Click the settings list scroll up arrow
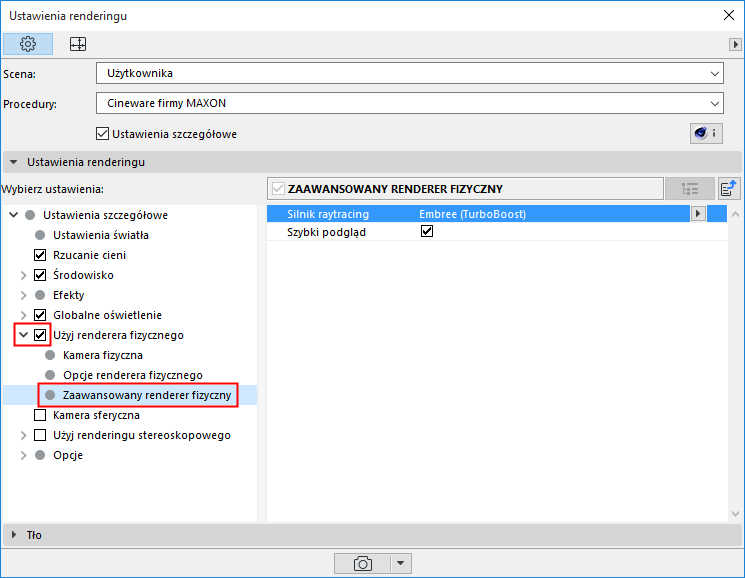Screen dimensions: 745x578 click(x=735, y=214)
